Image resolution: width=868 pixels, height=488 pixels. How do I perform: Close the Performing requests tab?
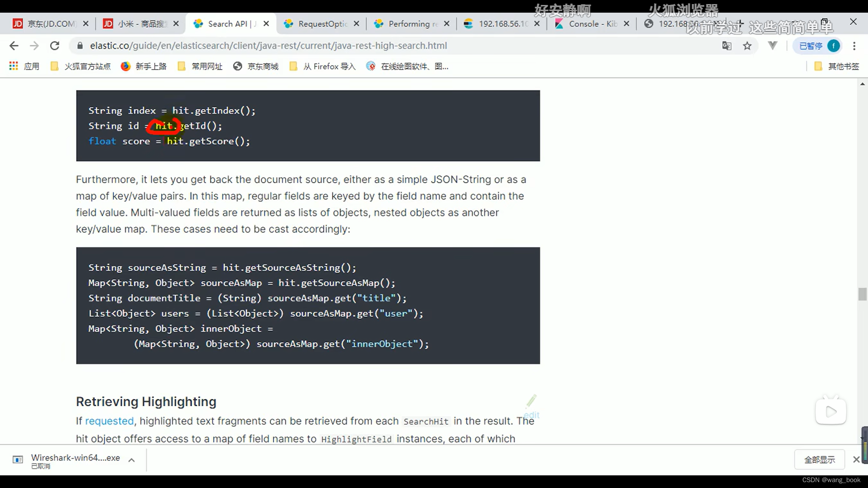(447, 24)
